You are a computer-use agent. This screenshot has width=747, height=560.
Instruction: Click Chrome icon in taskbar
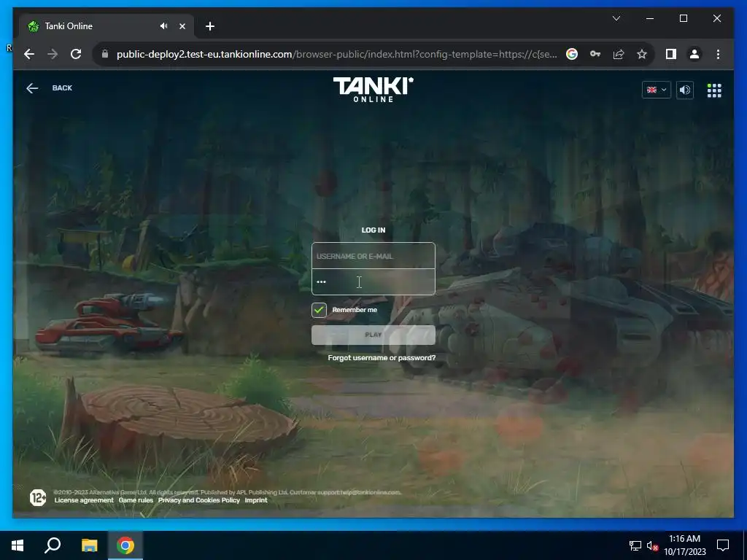point(125,545)
